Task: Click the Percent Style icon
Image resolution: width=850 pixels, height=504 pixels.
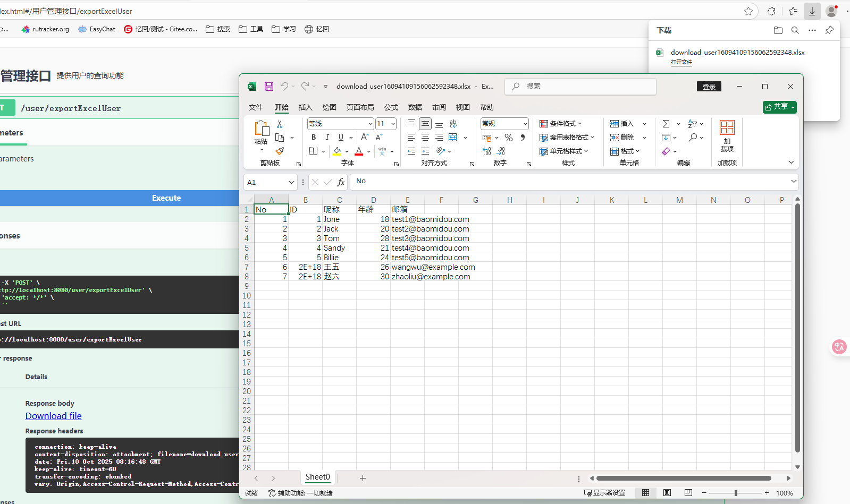Action: tap(509, 138)
